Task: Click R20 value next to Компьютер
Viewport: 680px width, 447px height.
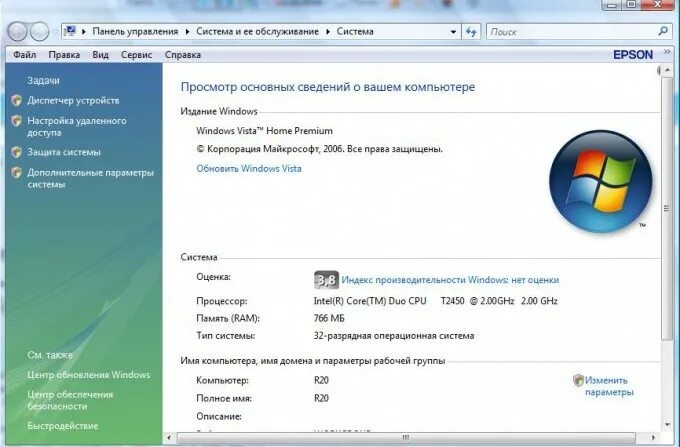Action: coord(321,380)
